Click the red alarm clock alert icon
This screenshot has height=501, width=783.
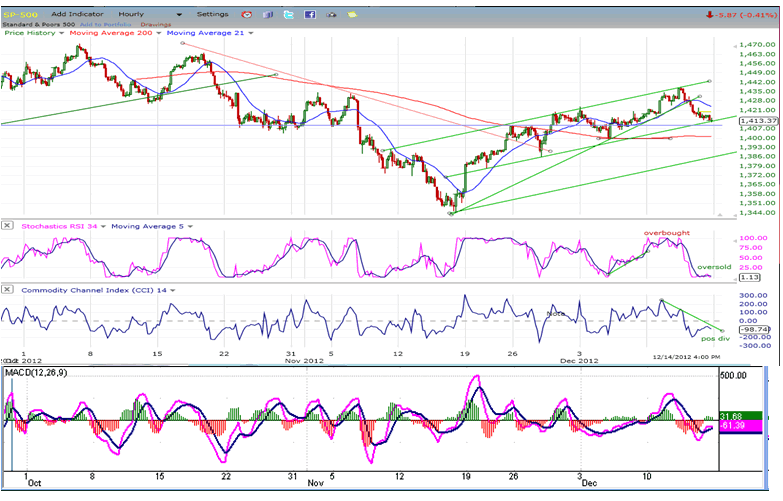pos(246,15)
